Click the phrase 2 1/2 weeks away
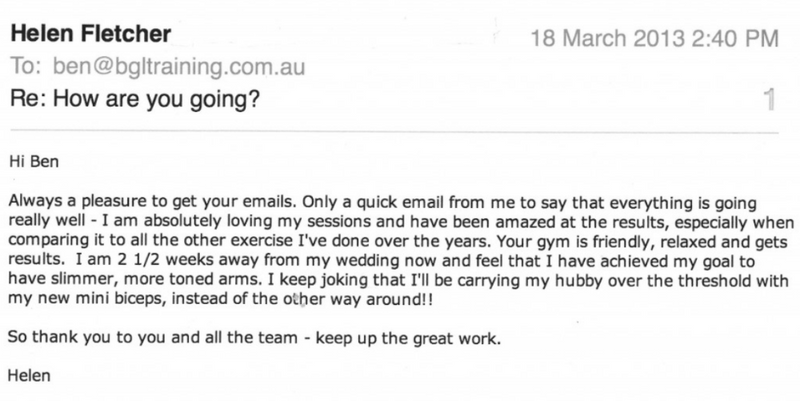The height and width of the screenshot is (401, 800). pos(189,260)
